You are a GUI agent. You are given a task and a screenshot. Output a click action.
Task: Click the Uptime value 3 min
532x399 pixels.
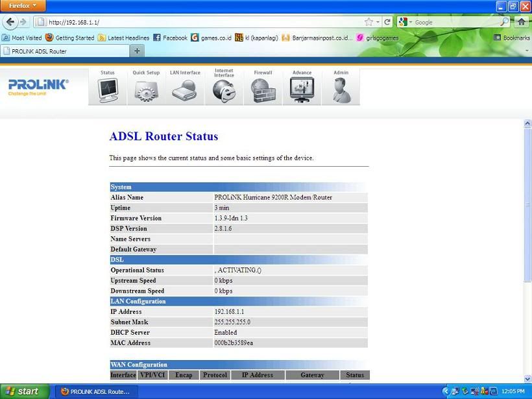(x=221, y=208)
